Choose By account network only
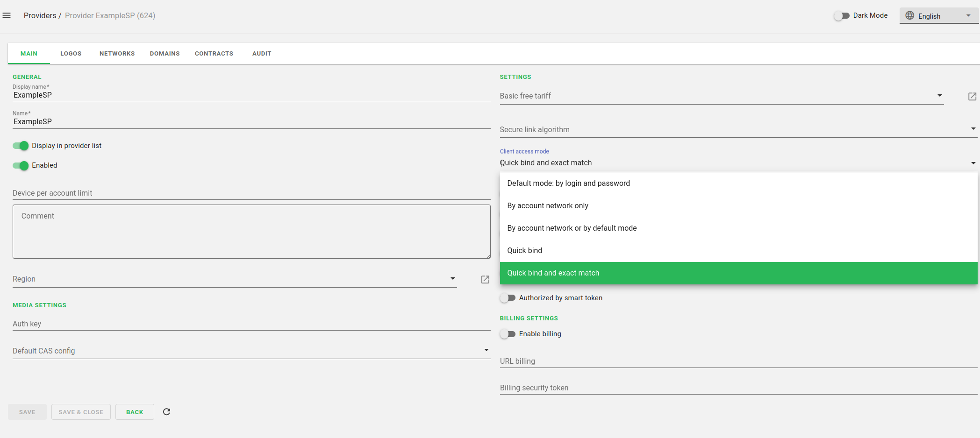The image size is (980, 438). coord(547,206)
